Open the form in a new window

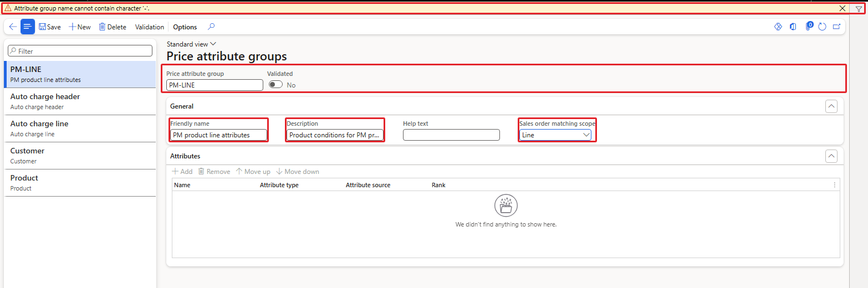[x=837, y=27]
